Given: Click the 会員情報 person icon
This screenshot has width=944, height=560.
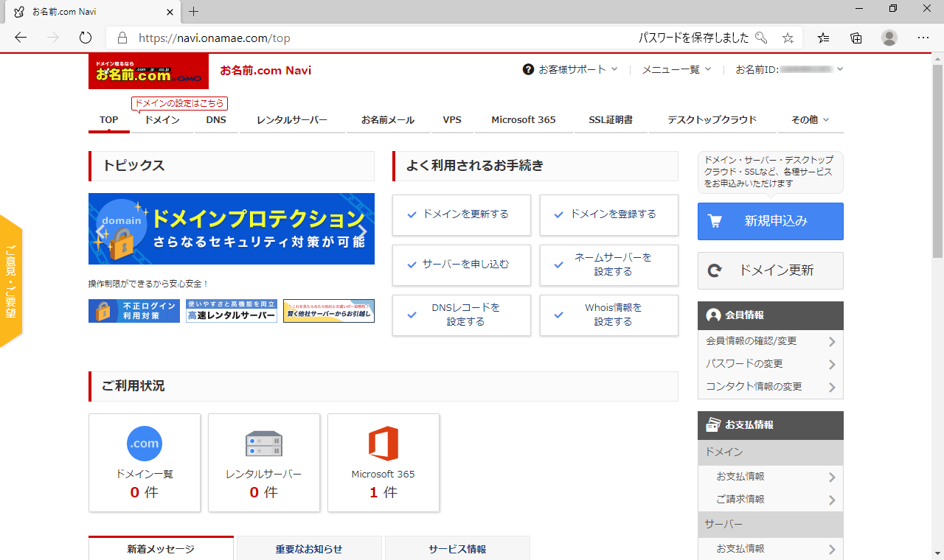Looking at the screenshot, I should point(713,315).
